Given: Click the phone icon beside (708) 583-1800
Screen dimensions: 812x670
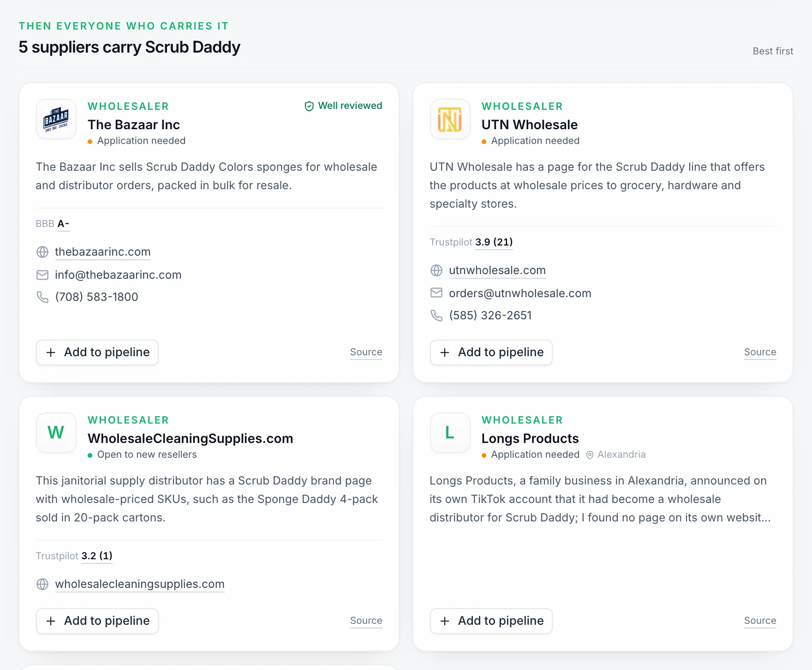Looking at the screenshot, I should point(42,297).
